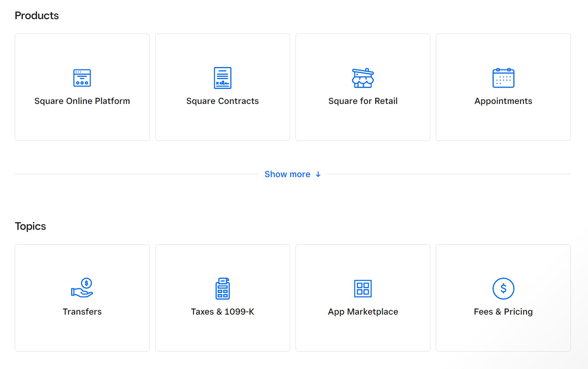Click the Topics section heading
Screen dimensions: 588x369
pos(30,226)
